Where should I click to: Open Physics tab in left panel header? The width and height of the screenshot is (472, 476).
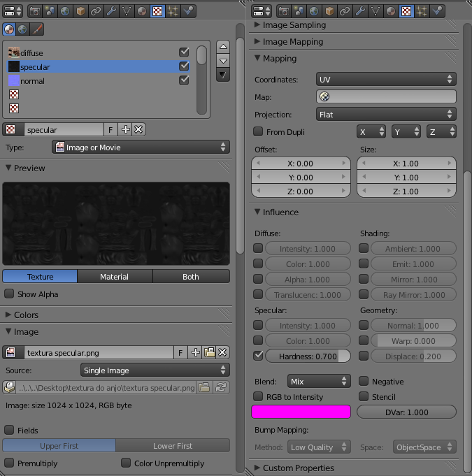[188, 12]
